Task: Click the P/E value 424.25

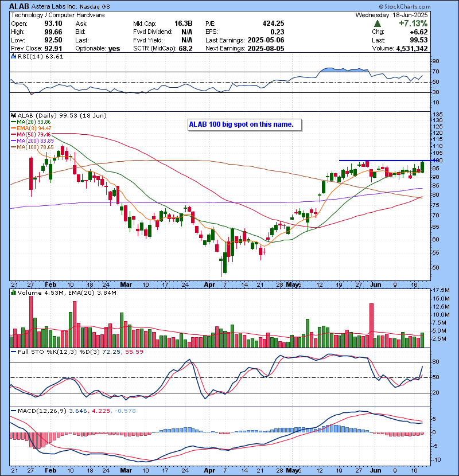Action: 274,24
